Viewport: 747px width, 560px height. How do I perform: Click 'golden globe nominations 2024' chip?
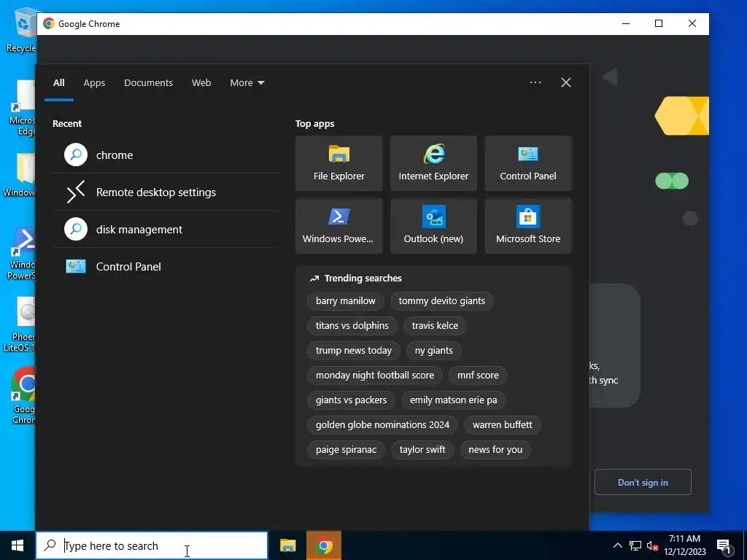coord(382,425)
